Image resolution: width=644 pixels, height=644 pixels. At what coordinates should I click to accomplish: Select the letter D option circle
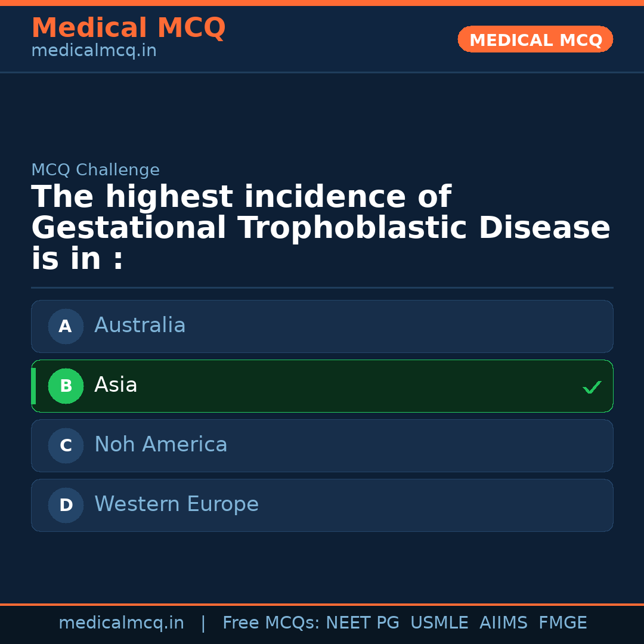pyautogui.click(x=66, y=505)
